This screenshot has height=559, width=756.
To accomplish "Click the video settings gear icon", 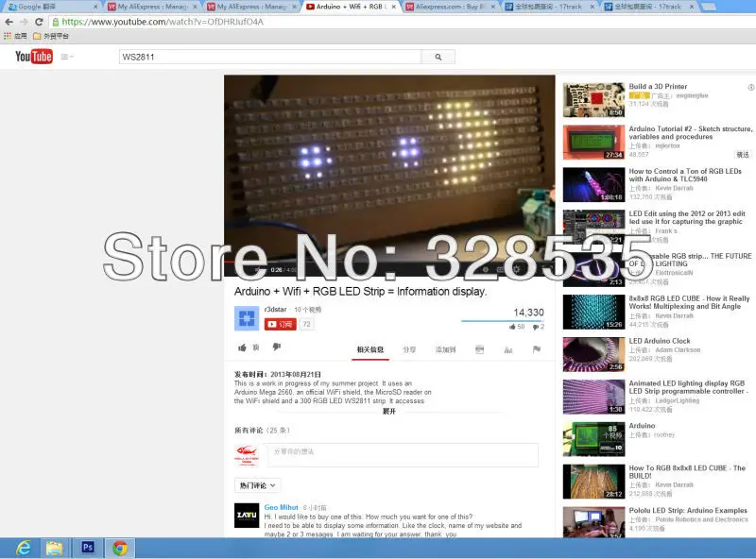I will (x=516, y=269).
